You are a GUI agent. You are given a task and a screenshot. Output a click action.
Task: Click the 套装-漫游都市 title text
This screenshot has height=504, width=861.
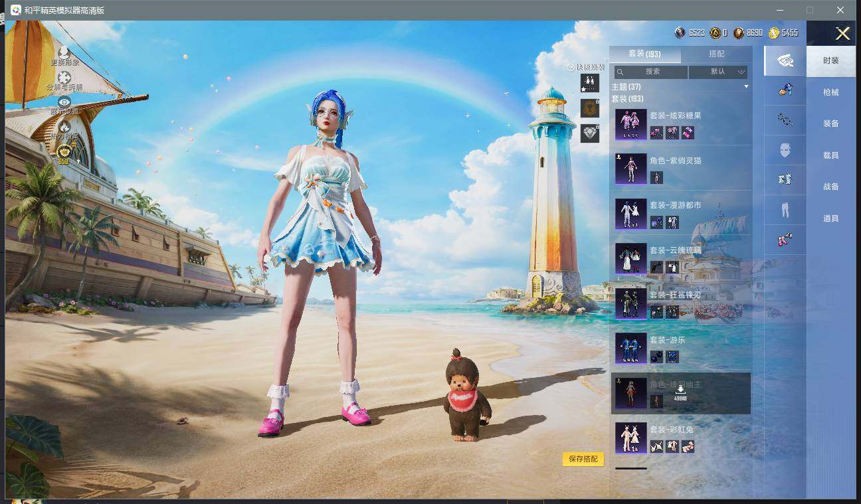point(676,205)
